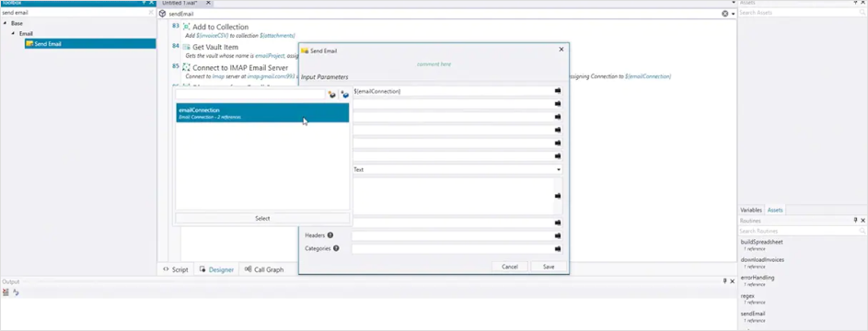
Task: Open variable picker for the Headers field
Action: click(x=558, y=236)
